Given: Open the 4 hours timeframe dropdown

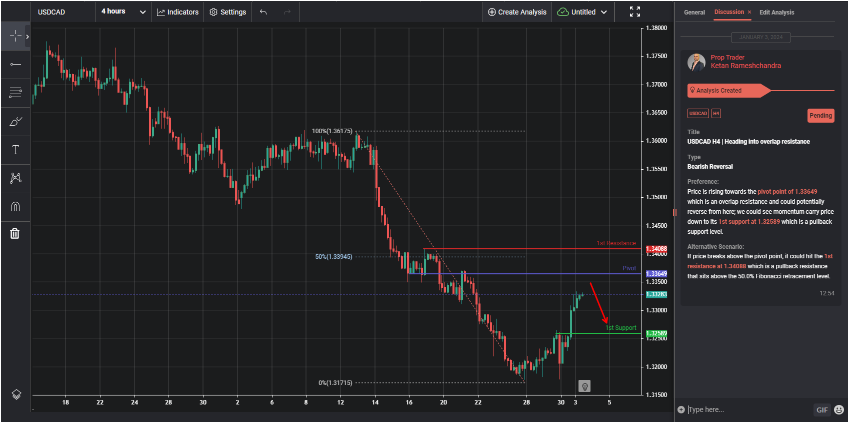Looking at the screenshot, I should 123,12.
